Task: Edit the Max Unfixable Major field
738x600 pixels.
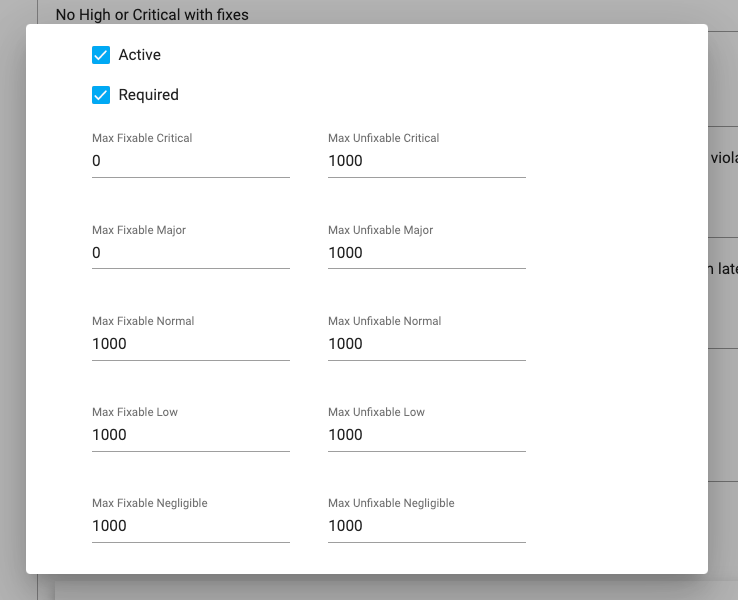Action: 426,253
